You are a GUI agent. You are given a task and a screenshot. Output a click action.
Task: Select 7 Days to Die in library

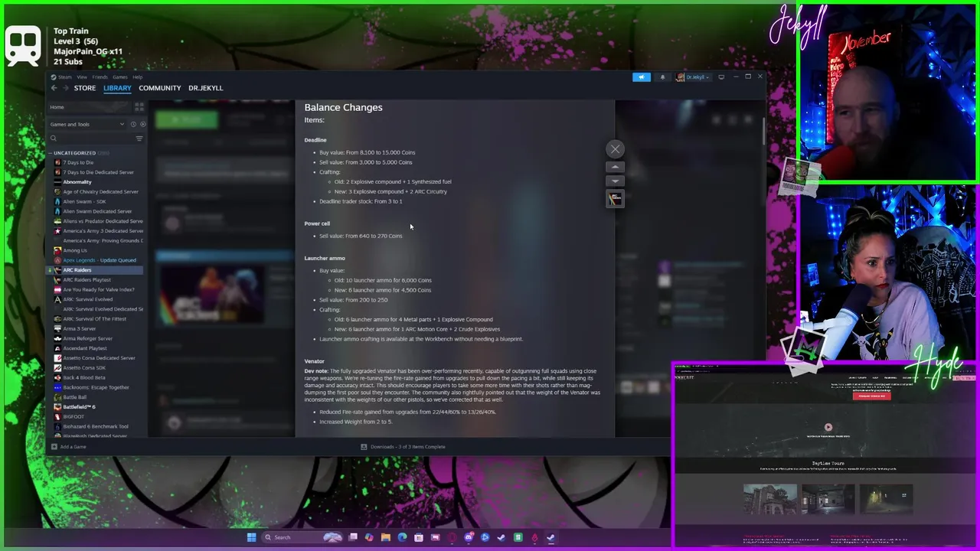tap(78, 162)
